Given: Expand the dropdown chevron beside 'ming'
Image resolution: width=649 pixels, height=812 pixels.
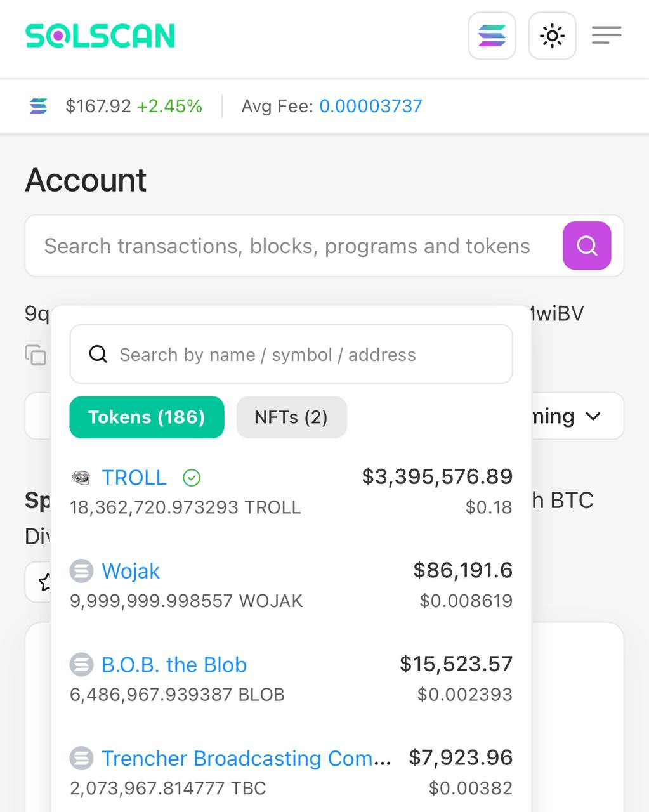Looking at the screenshot, I should (593, 417).
